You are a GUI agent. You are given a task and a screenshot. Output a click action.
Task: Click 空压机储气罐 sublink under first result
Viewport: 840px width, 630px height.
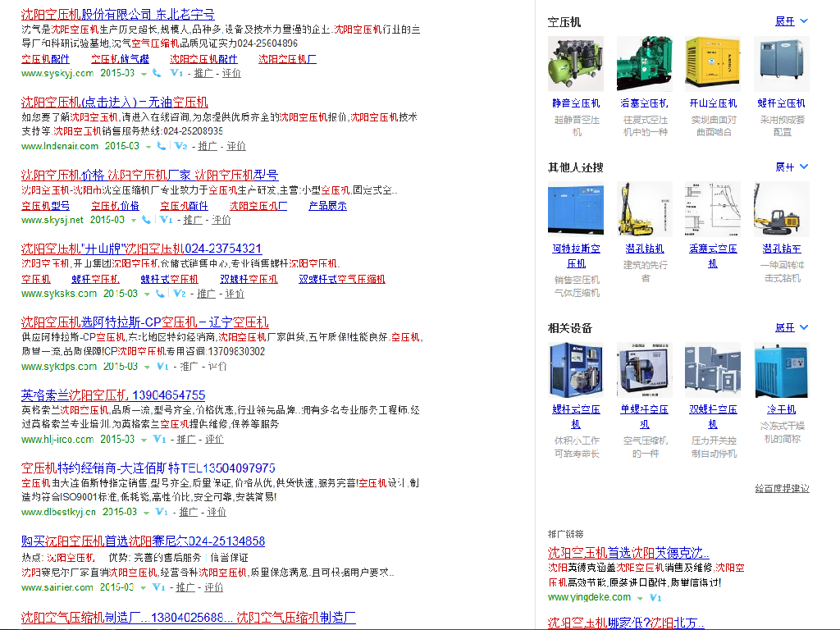coord(120,59)
